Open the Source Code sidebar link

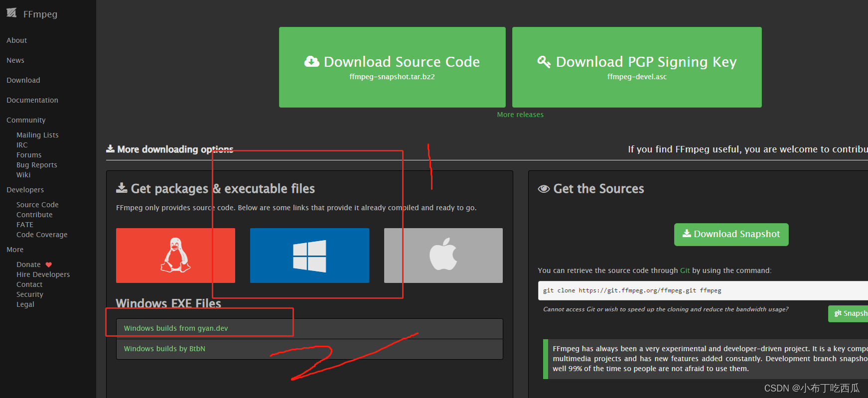37,205
